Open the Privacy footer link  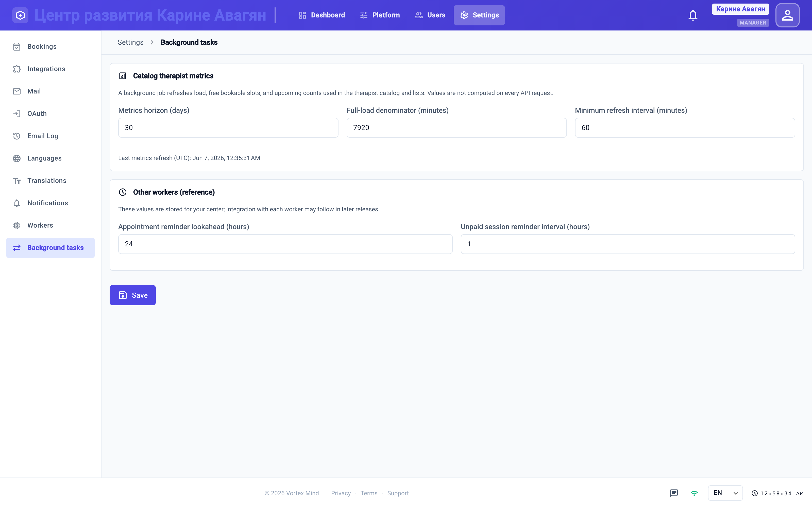click(341, 493)
